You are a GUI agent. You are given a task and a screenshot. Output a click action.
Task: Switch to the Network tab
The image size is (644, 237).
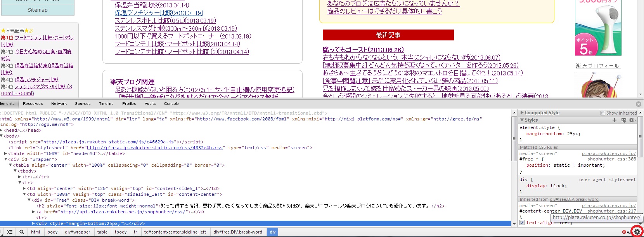pyautogui.click(x=59, y=104)
